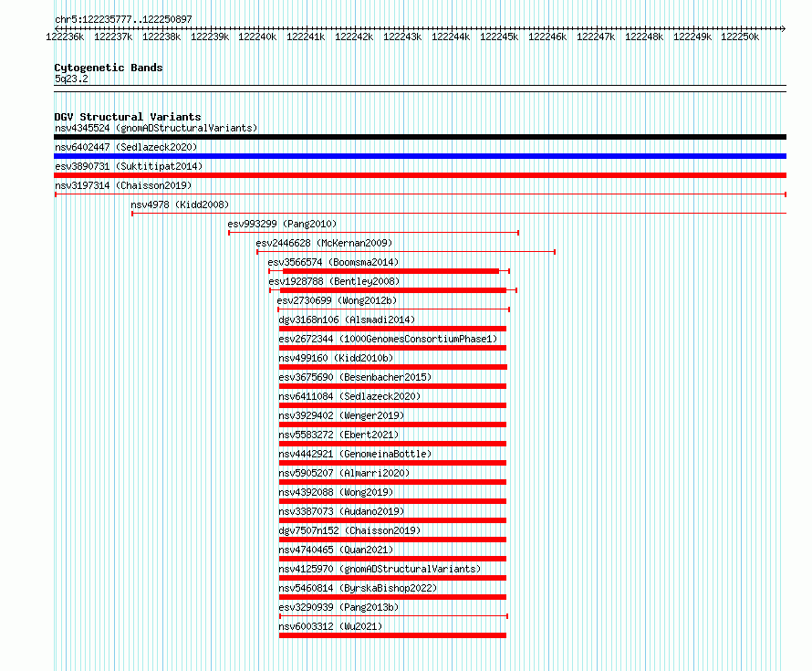Click nsv499160 (Kidd2010b) label
The image size is (812, 671).
click(336, 358)
